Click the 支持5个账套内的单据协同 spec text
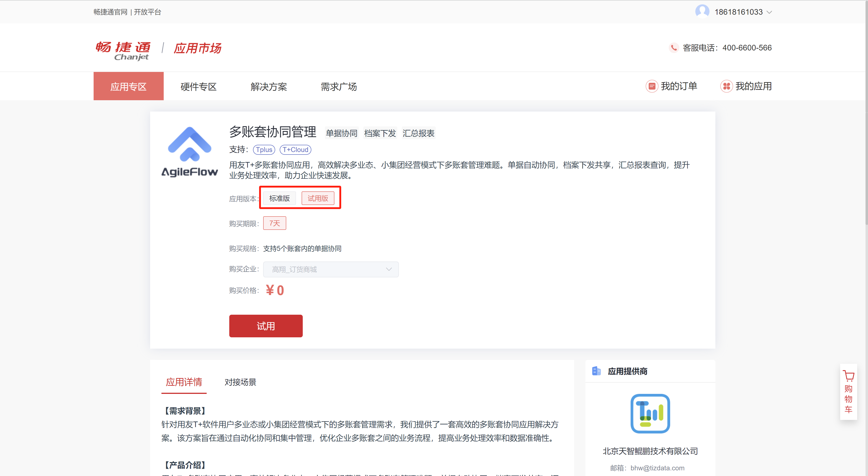 click(302, 249)
